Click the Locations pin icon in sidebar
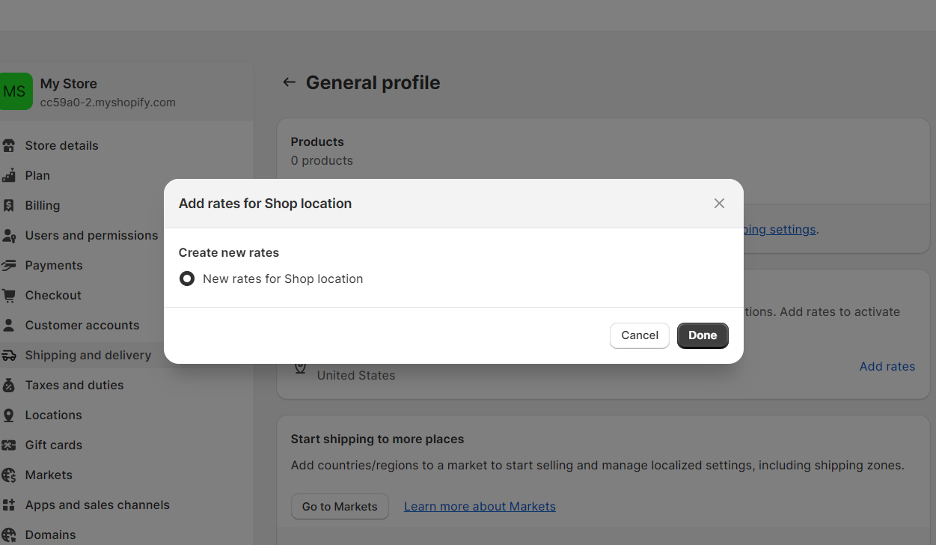Viewport: 936px width, 546px height. (8, 415)
